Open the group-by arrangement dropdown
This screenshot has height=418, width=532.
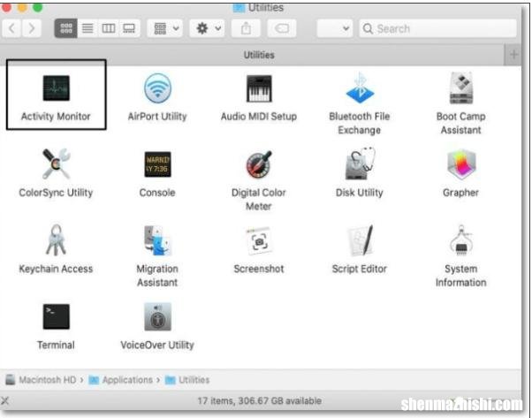[x=165, y=28]
